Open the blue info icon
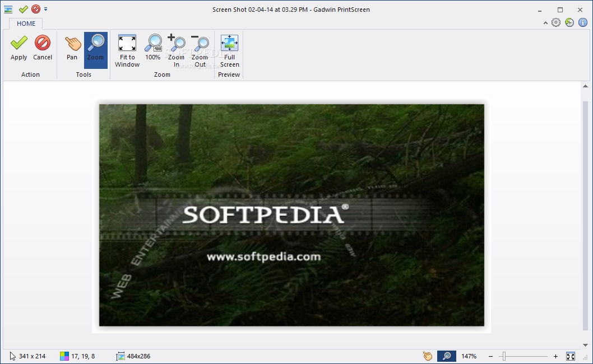The width and height of the screenshot is (593, 364). click(583, 22)
